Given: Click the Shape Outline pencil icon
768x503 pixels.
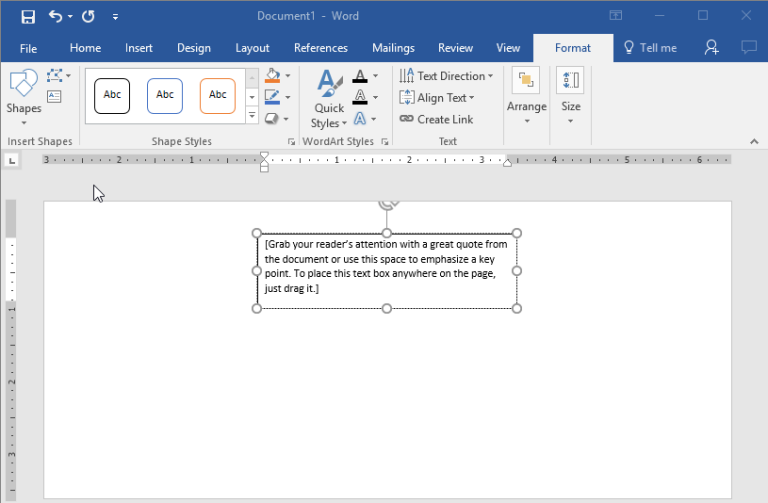Looking at the screenshot, I should [x=272, y=97].
